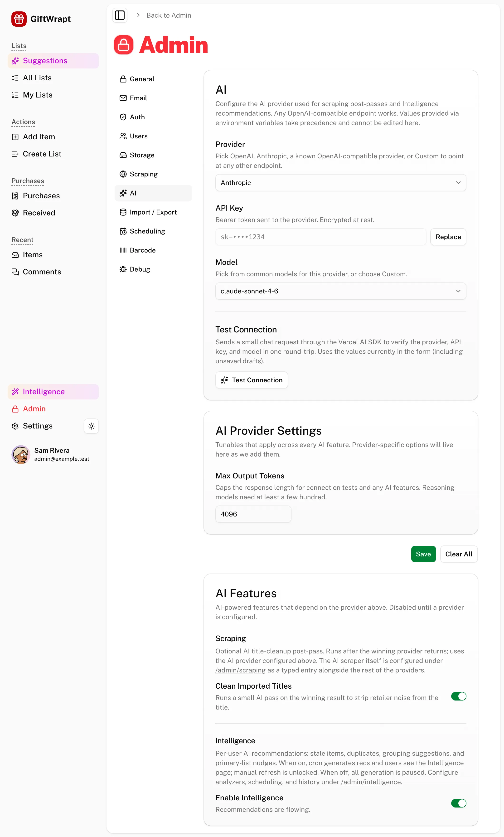Open Sam Rivera's avatar
Image resolution: width=504 pixels, height=837 pixels.
click(x=21, y=454)
